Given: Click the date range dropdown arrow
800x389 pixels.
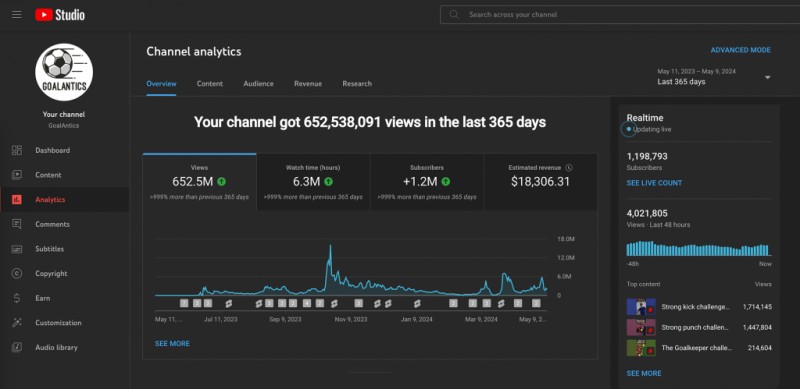Looking at the screenshot, I should coord(767,78).
